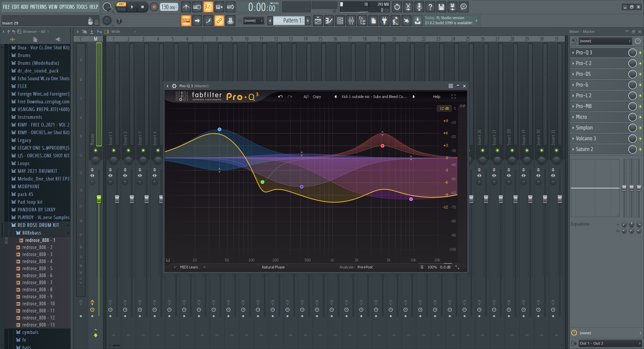Image resolution: width=644 pixels, height=349 pixels.
Task: Open the OPTIONS menu
Action: 67,7
